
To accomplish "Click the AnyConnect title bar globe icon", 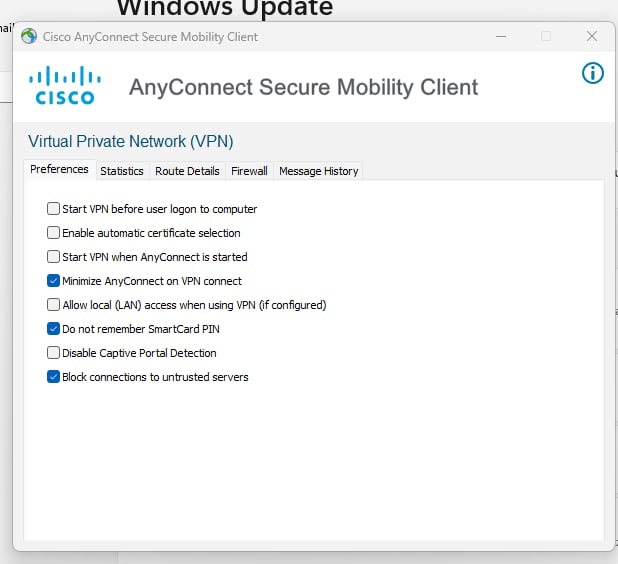I will pos(29,37).
